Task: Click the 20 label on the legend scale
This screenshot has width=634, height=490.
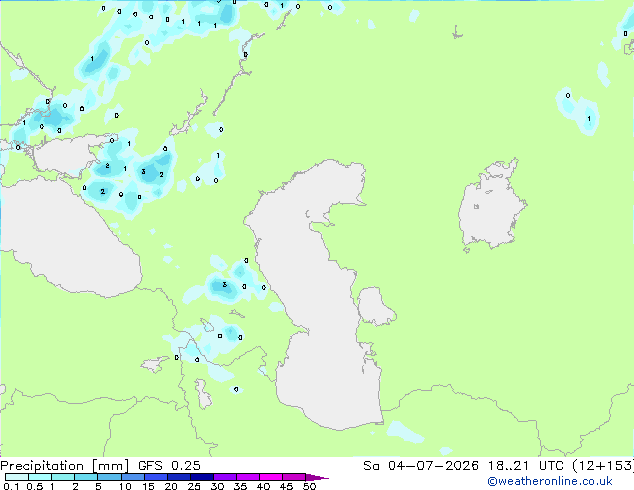Action: click(171, 486)
